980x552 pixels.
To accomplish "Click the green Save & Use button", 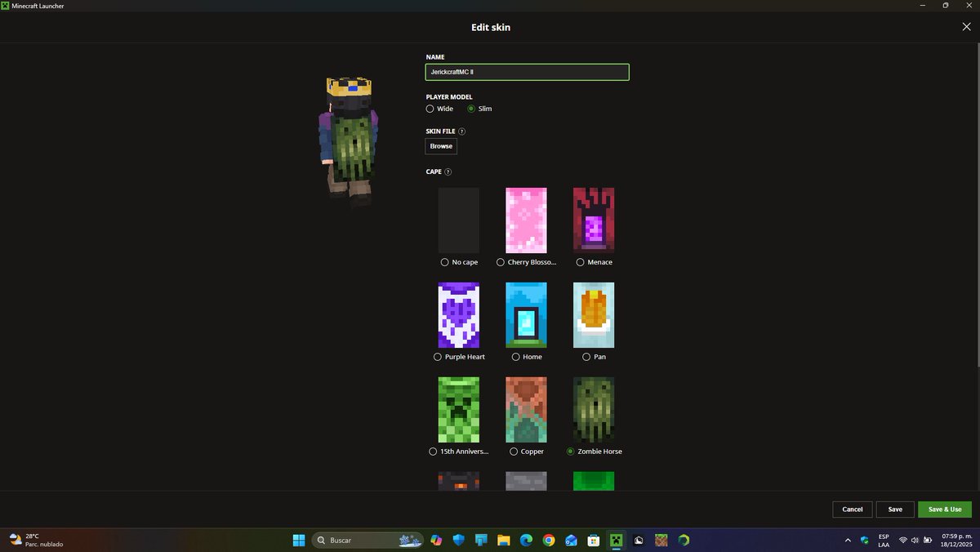I will [945, 510].
